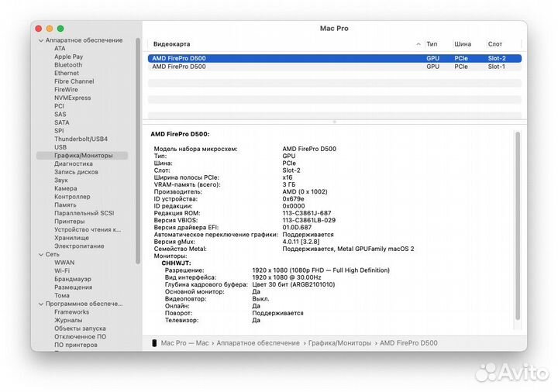Sort by Видеокарта column header
The width and height of the screenshot is (558, 392).
click(x=171, y=44)
